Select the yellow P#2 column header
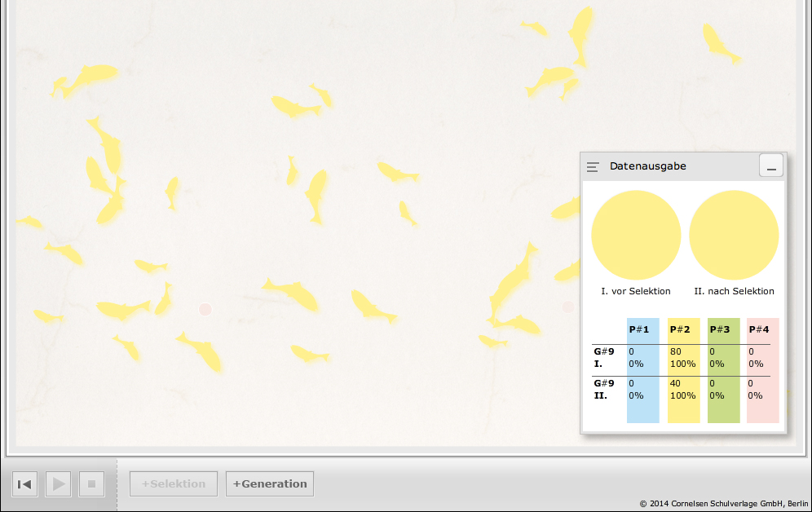Image resolution: width=812 pixels, height=512 pixels. [x=680, y=329]
